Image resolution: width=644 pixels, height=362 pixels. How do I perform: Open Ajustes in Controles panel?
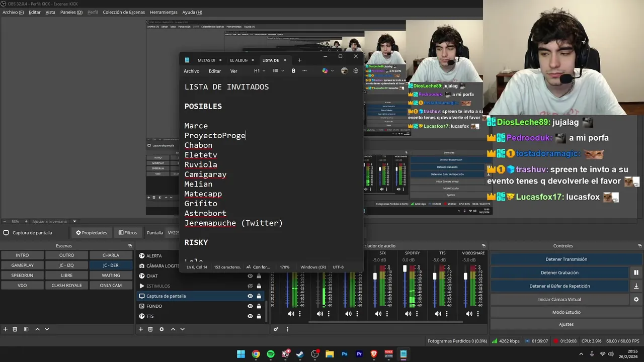[x=566, y=324]
